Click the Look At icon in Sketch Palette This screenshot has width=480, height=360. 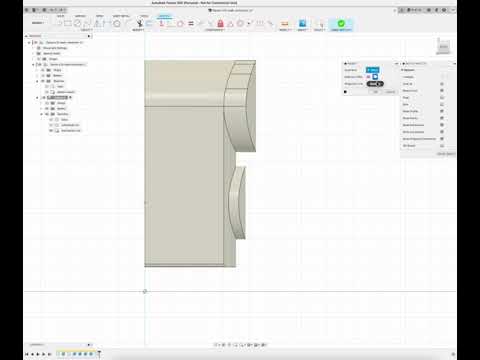[442, 84]
